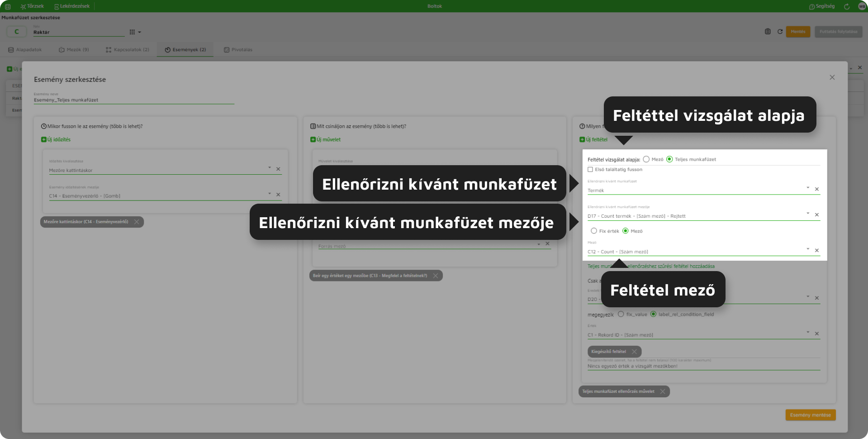This screenshot has height=439, width=868.
Task: Select the fix_value radio button
Action: (x=621, y=314)
